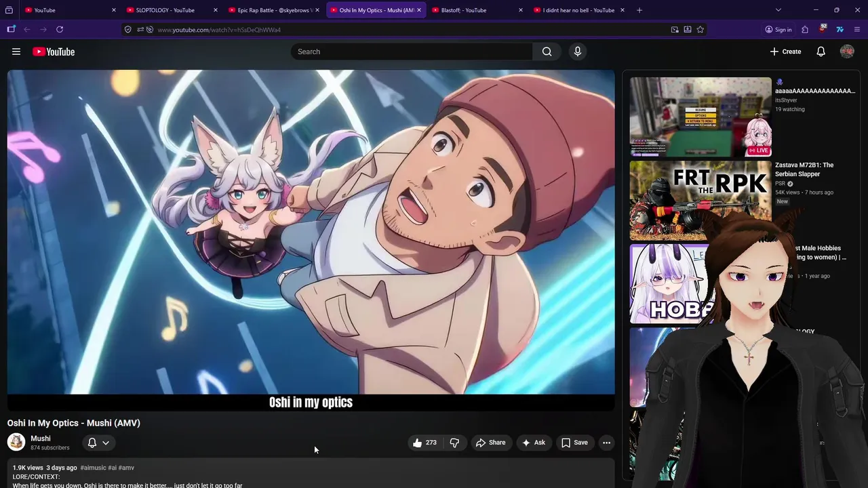The image size is (868, 488).
Task: Click the tracking protection shield icon
Action: 128,29
